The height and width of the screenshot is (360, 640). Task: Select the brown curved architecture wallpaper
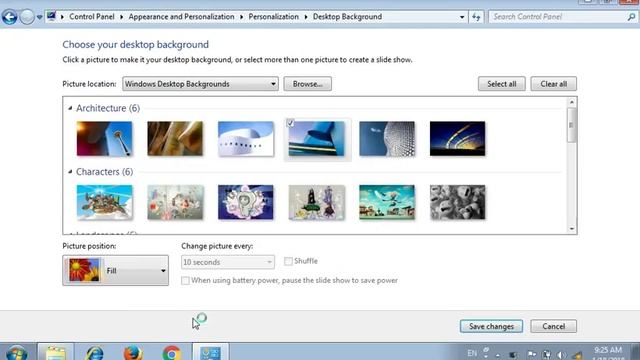[x=175, y=139]
